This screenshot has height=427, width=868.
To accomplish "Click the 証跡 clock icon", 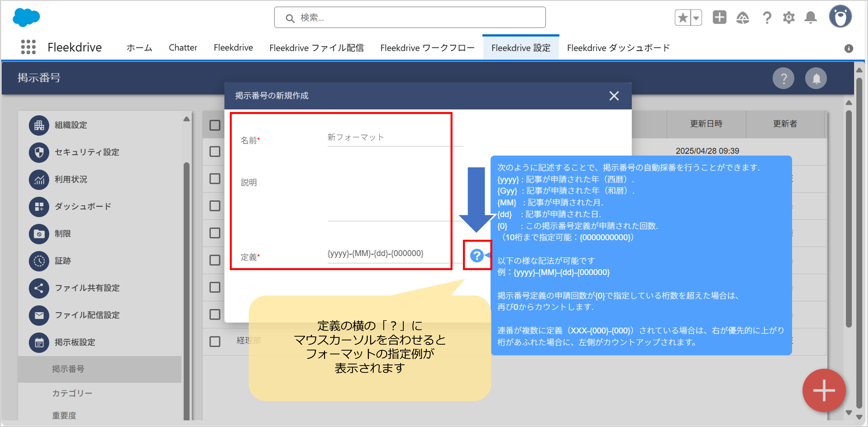I will coord(39,261).
